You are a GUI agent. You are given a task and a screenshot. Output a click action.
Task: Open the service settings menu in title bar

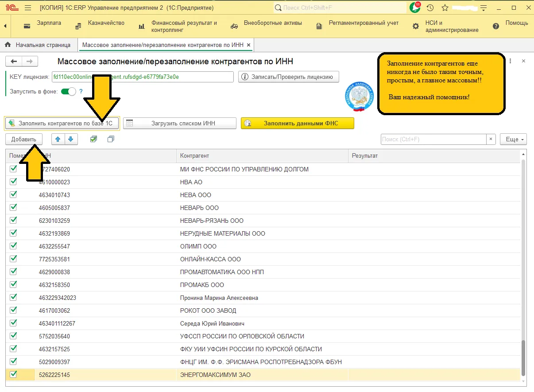[x=484, y=8]
